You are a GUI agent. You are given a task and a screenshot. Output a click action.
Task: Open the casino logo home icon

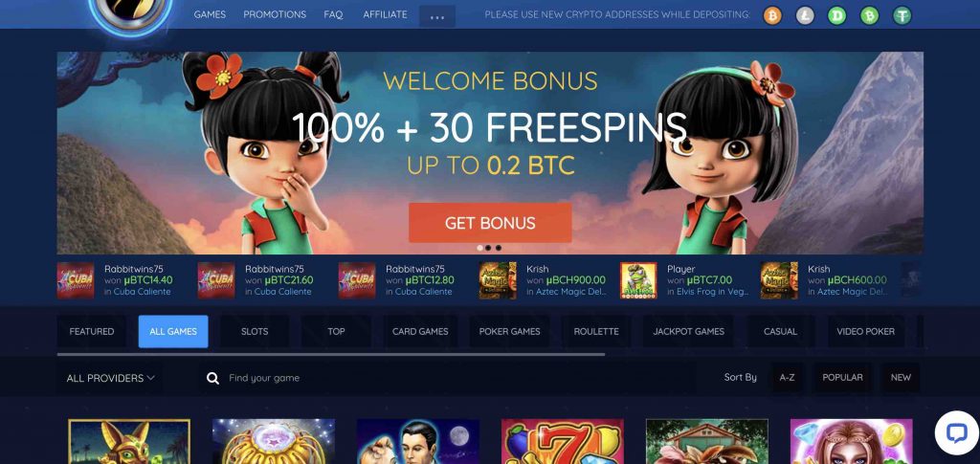[x=130, y=11]
